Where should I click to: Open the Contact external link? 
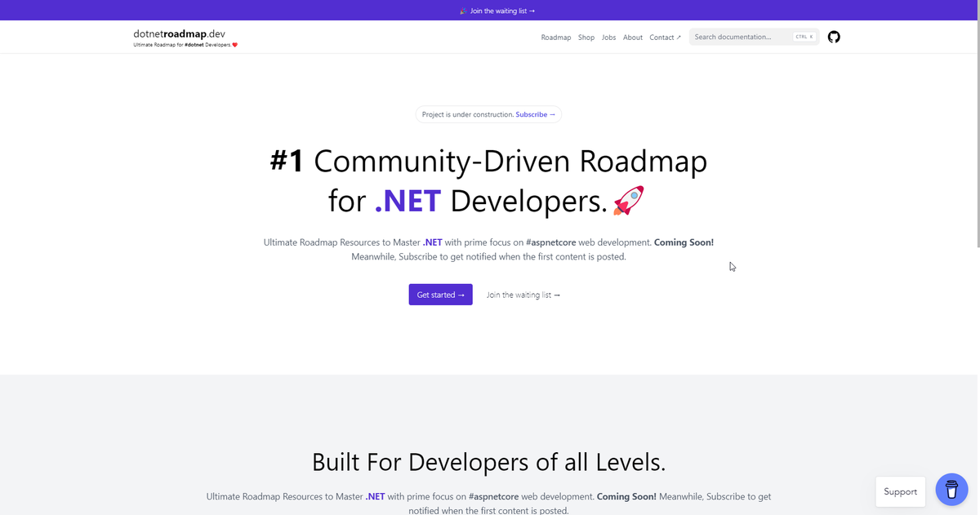(663, 37)
